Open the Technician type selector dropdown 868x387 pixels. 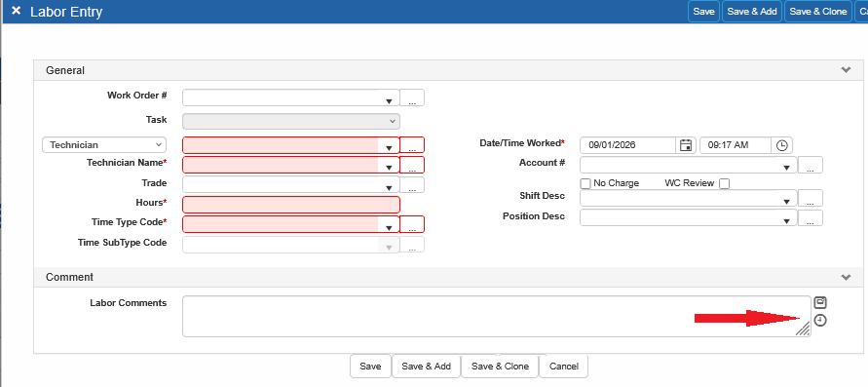(104, 145)
